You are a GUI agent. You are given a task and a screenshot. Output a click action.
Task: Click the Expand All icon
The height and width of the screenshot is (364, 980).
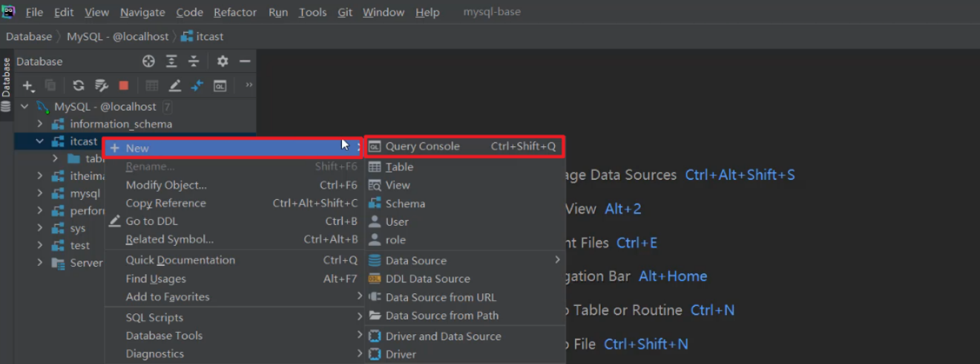(x=171, y=62)
